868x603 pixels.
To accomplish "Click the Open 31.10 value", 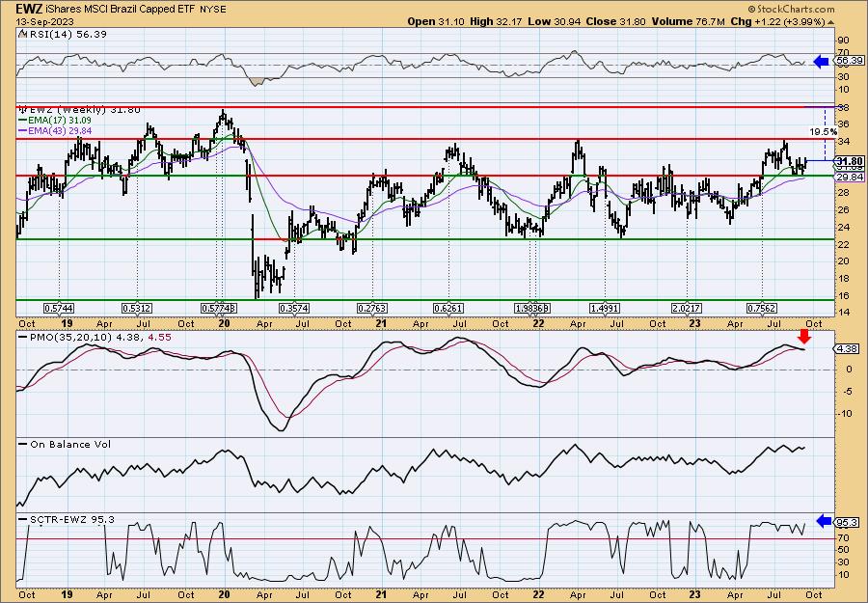I will coord(436,21).
